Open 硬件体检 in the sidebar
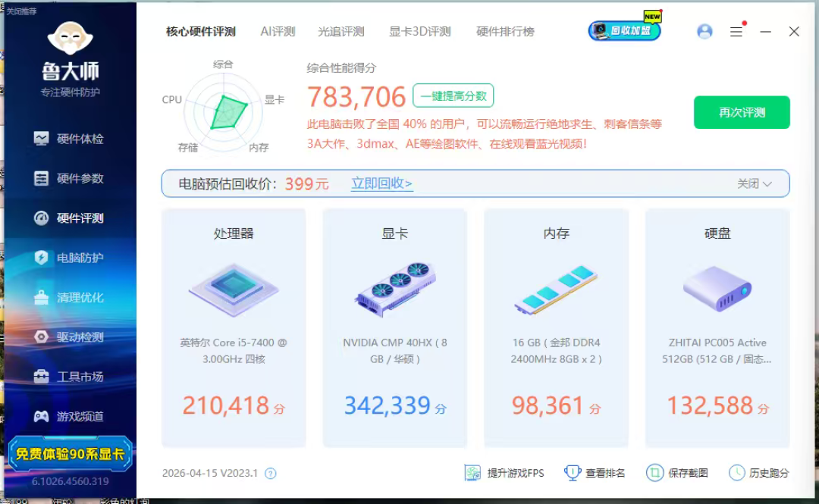This screenshot has height=504, width=819. click(x=69, y=139)
